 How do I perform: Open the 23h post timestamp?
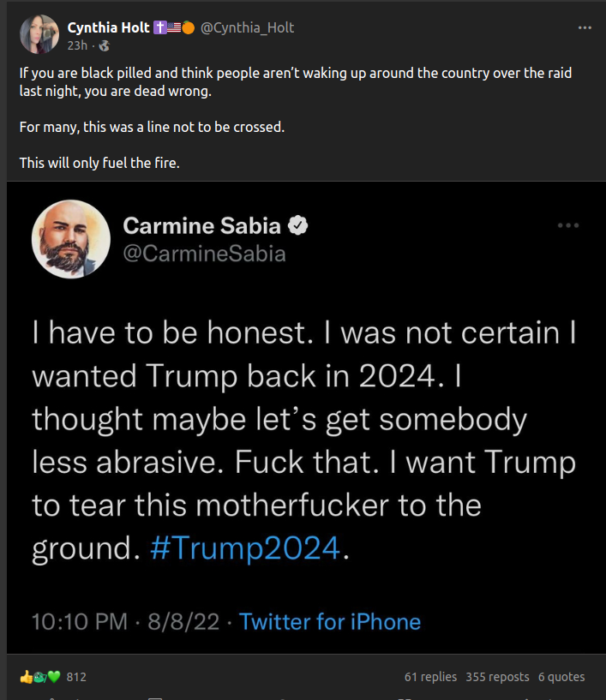tap(76, 45)
